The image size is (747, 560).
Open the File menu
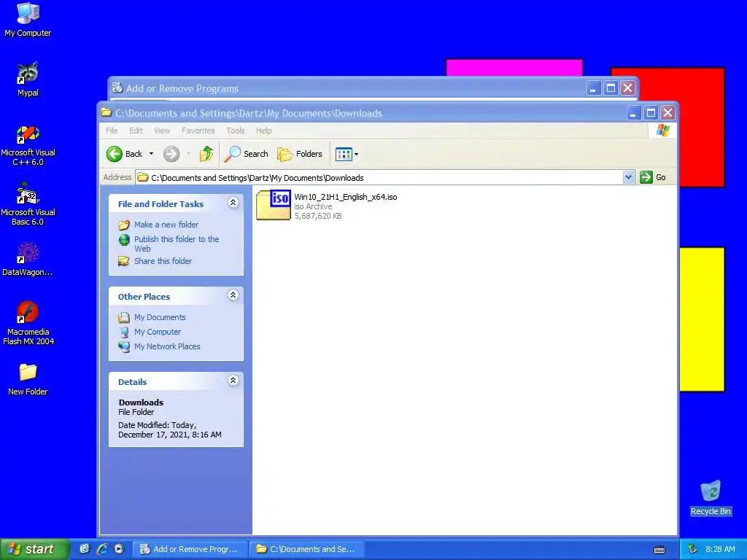pyautogui.click(x=112, y=131)
